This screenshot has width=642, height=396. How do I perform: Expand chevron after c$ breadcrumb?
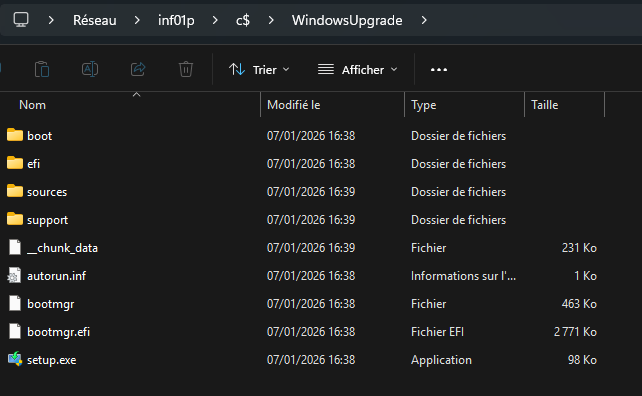coord(271,20)
